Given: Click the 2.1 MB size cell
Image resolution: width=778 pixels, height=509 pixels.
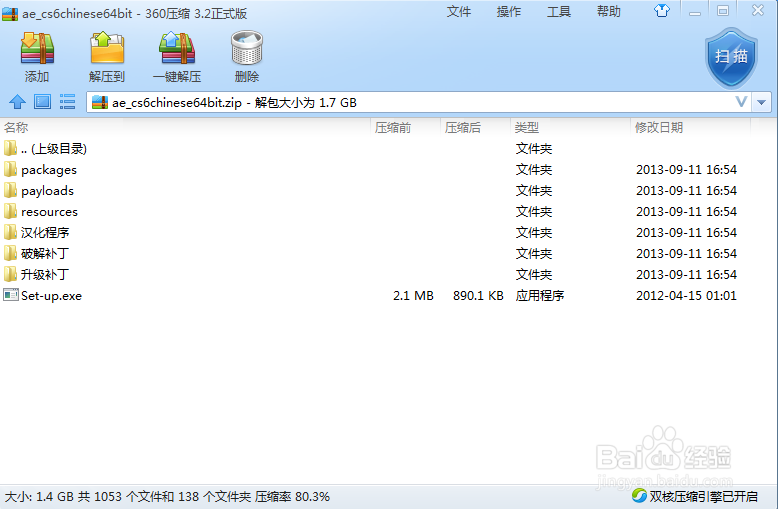Looking at the screenshot, I should [413, 296].
